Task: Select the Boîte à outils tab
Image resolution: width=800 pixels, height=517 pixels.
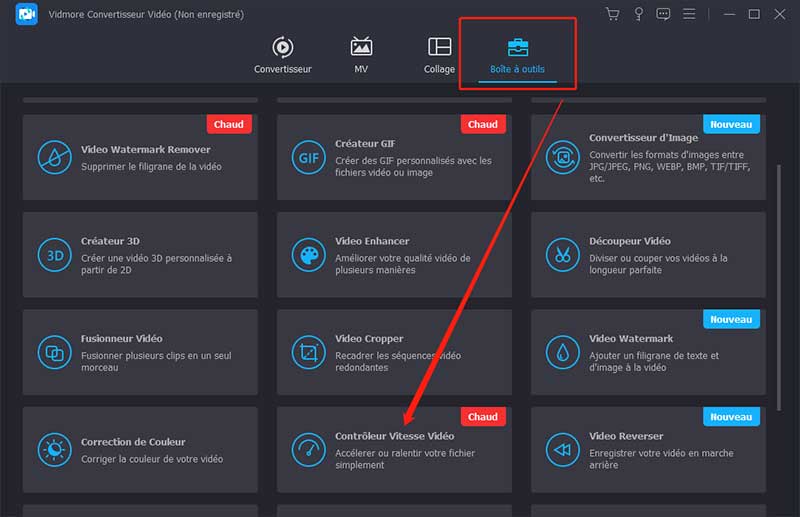Action: pyautogui.click(x=517, y=55)
